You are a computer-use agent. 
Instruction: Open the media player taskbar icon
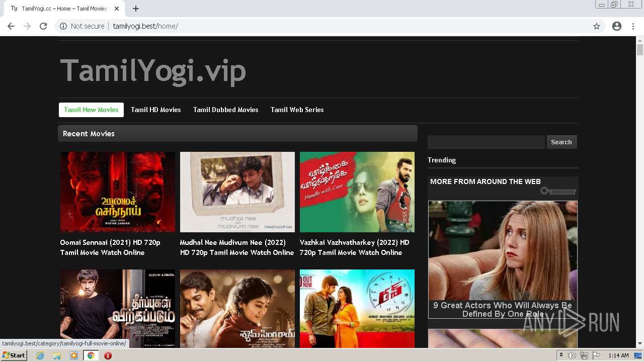pos(74,355)
